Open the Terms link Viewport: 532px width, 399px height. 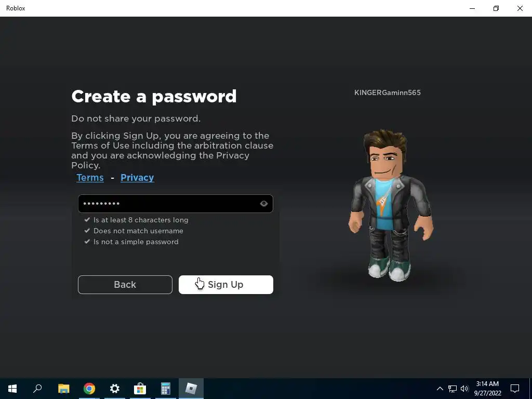[x=90, y=178]
